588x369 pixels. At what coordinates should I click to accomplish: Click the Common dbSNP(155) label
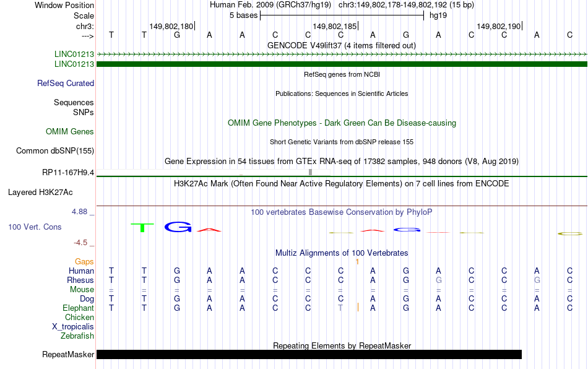point(54,150)
